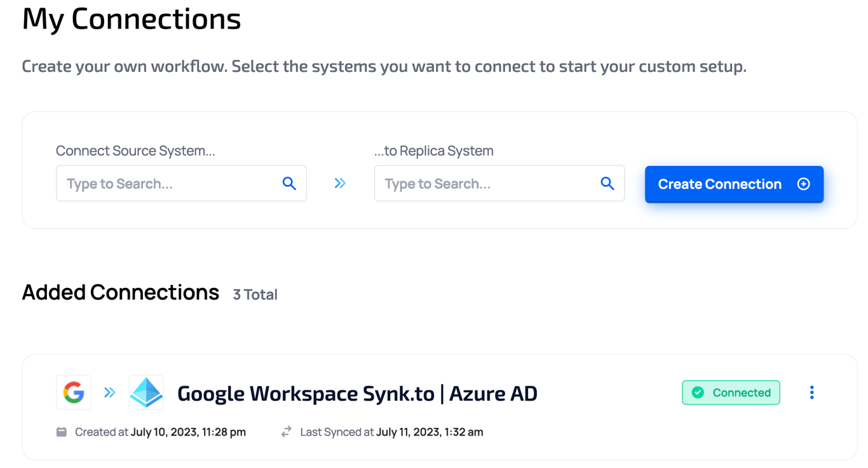This screenshot has width=868, height=468.
Task: Click the sync arrows icon beside Last Synced
Action: tap(287, 432)
